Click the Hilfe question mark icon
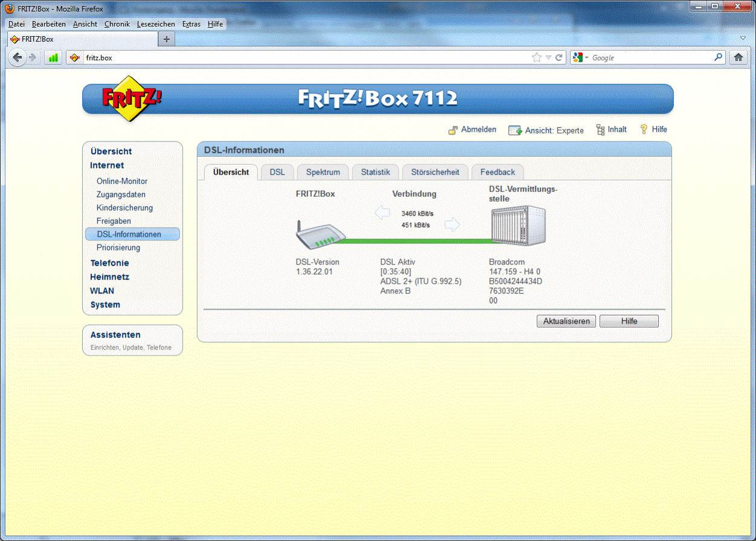The width and height of the screenshot is (756, 541). (x=644, y=129)
